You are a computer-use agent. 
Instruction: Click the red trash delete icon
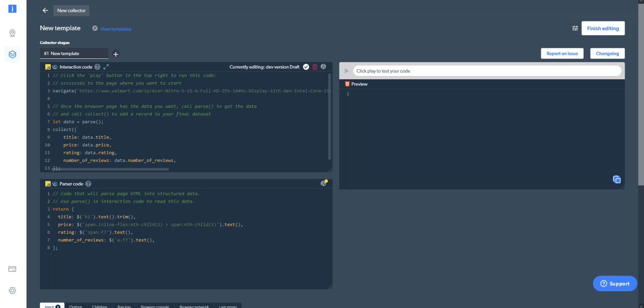315,67
